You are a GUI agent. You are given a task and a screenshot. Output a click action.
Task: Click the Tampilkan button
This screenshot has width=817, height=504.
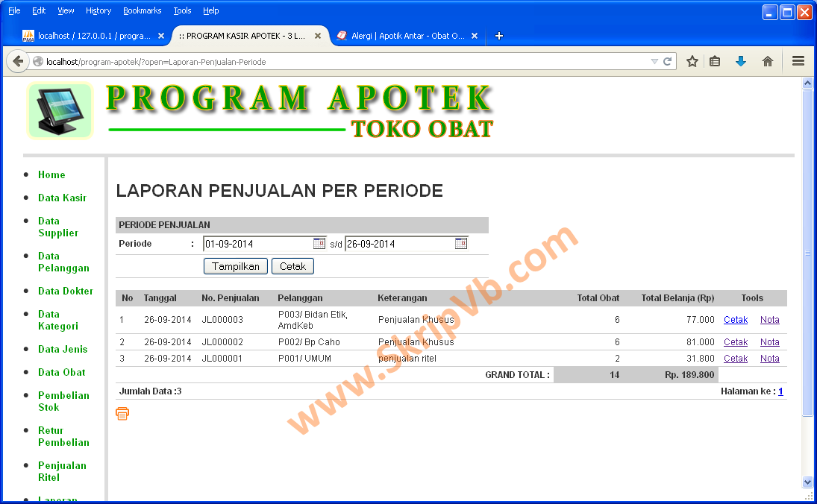pos(235,266)
